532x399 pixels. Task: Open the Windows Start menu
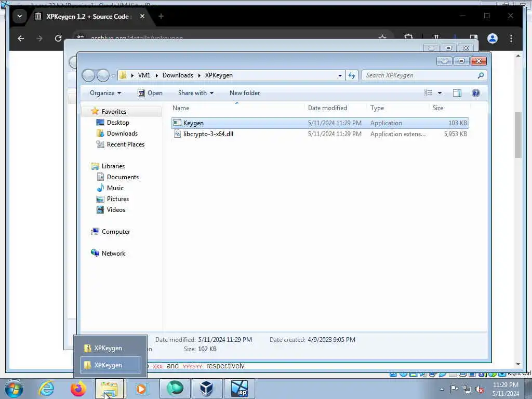pos(14,389)
